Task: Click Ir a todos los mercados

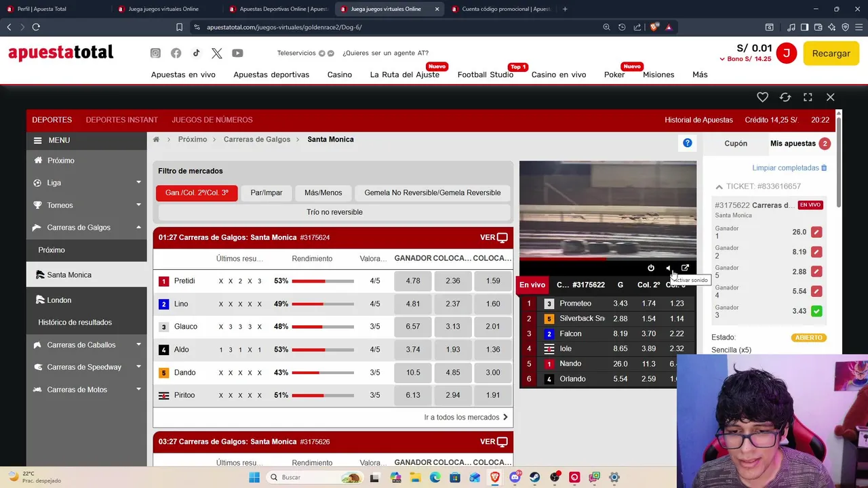Action: 466,418
